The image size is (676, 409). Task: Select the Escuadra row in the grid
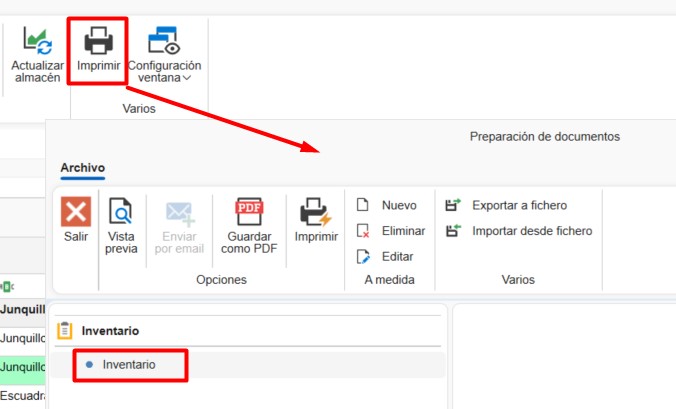tap(22, 396)
